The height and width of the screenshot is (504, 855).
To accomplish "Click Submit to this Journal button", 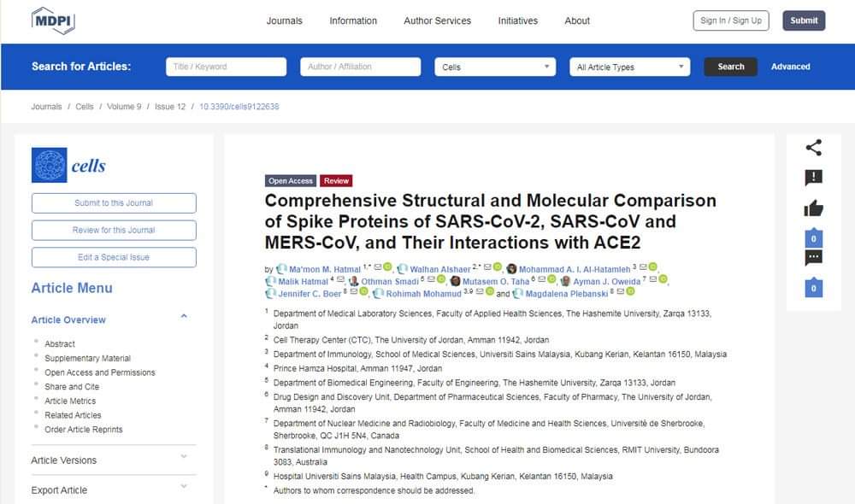I will 114,203.
